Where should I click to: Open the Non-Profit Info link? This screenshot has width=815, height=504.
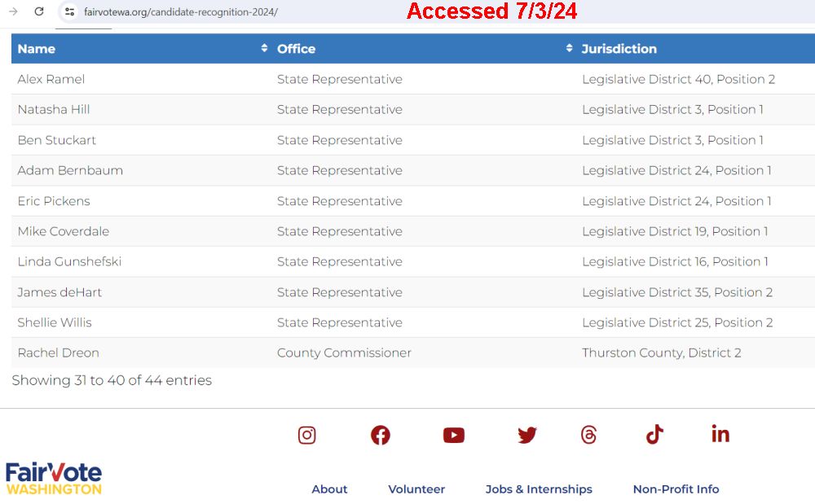click(676, 489)
